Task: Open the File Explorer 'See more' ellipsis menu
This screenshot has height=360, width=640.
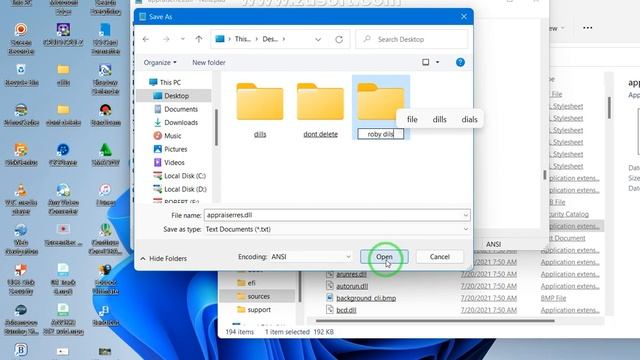Action: pyautogui.click(x=587, y=28)
